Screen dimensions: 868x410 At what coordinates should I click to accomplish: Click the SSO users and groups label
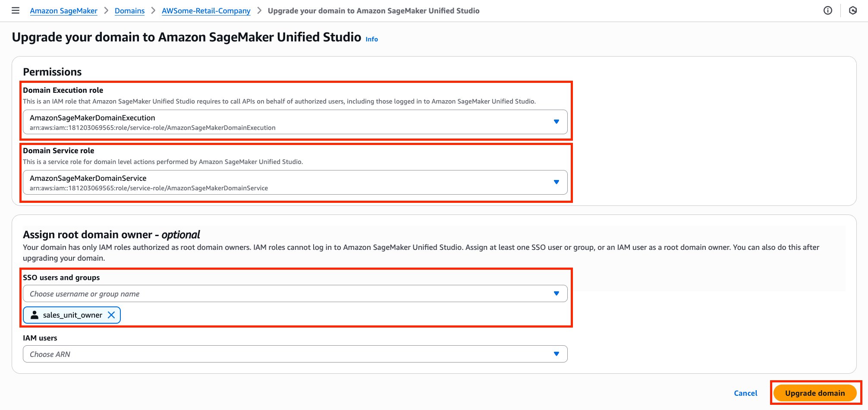[x=61, y=278]
